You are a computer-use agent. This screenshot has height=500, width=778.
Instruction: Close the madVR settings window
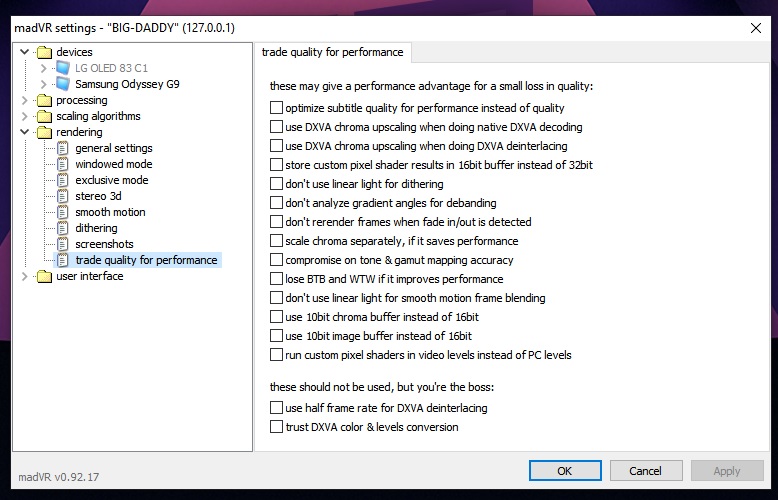coord(756,28)
